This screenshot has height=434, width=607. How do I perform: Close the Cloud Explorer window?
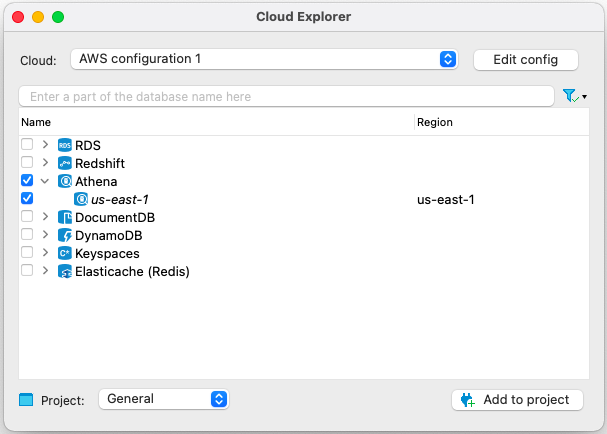18,17
